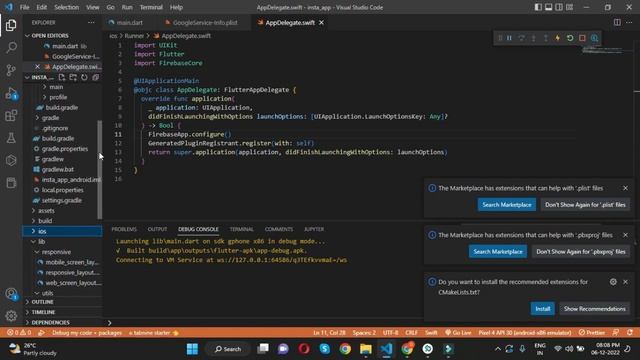Open the Manage gear menu
Image resolution: width=640 pixels, height=360 pixels.
(x=11, y=316)
